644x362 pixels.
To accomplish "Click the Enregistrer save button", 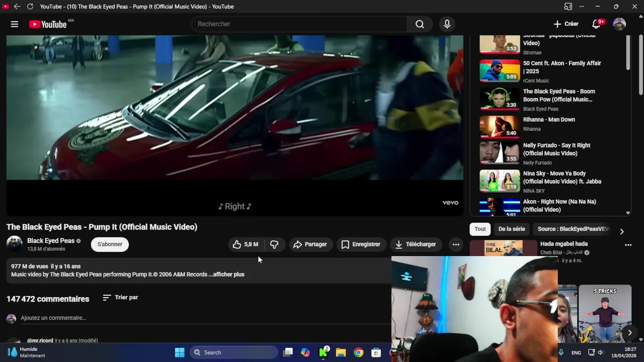I will point(361,244).
